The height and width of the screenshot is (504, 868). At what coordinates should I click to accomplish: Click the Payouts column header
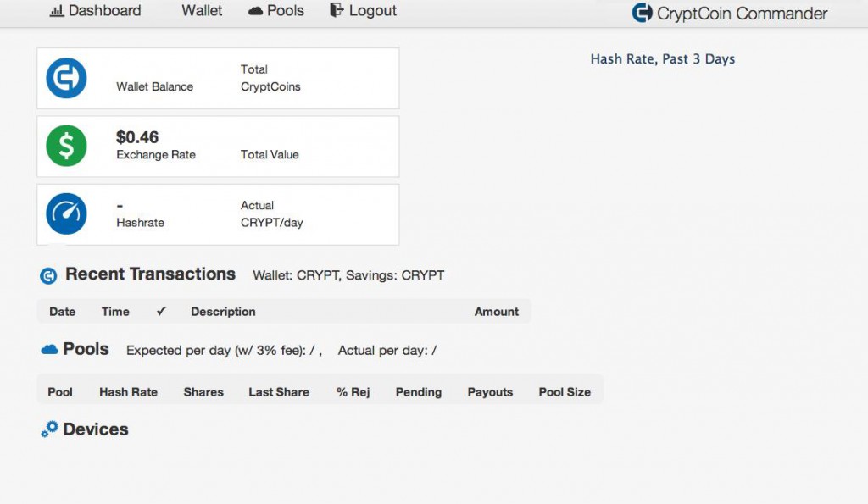(490, 391)
